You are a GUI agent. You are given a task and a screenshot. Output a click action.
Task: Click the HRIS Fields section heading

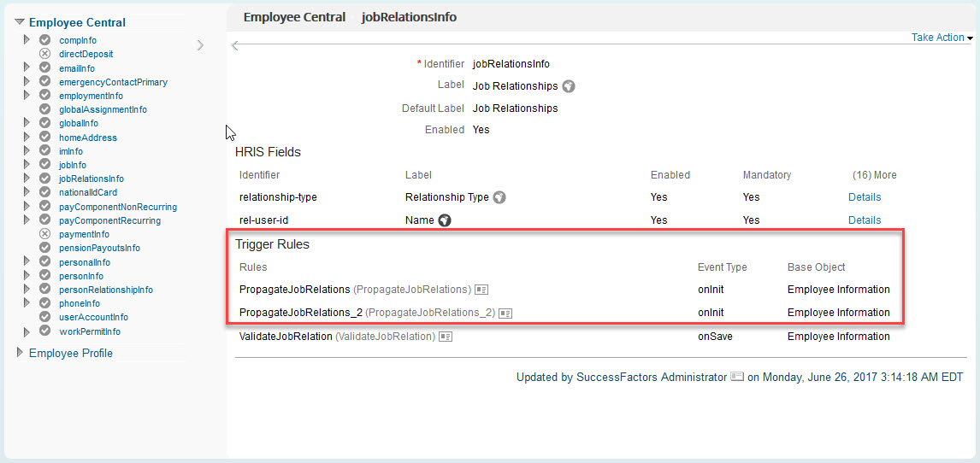[268, 152]
